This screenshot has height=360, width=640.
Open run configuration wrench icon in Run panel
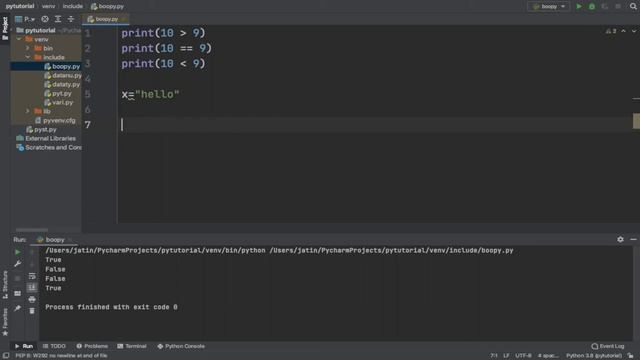click(18, 264)
